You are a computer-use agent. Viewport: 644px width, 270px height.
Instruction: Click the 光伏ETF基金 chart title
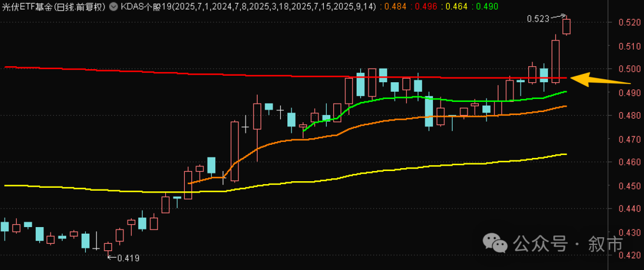54,7
